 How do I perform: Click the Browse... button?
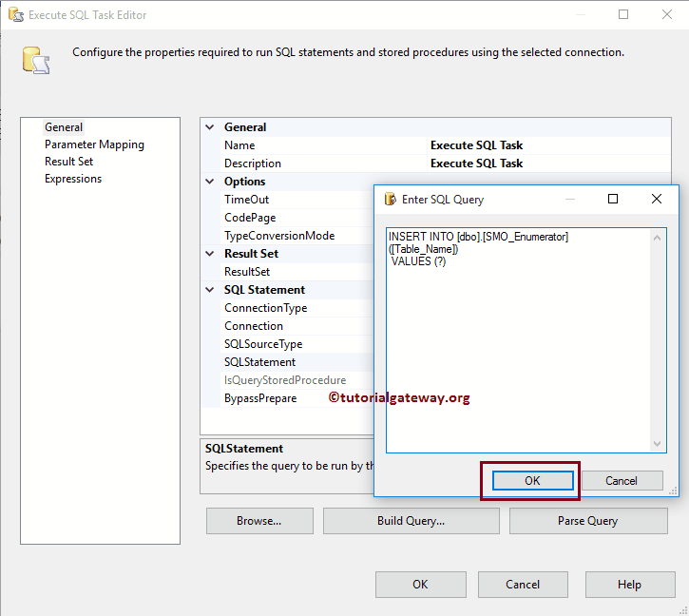tap(259, 521)
